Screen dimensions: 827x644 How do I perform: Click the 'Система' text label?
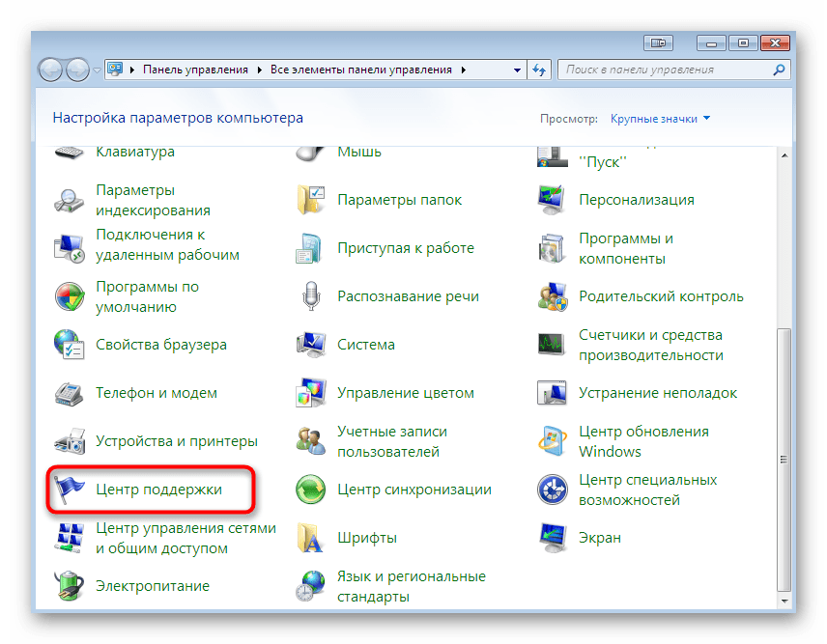click(366, 345)
